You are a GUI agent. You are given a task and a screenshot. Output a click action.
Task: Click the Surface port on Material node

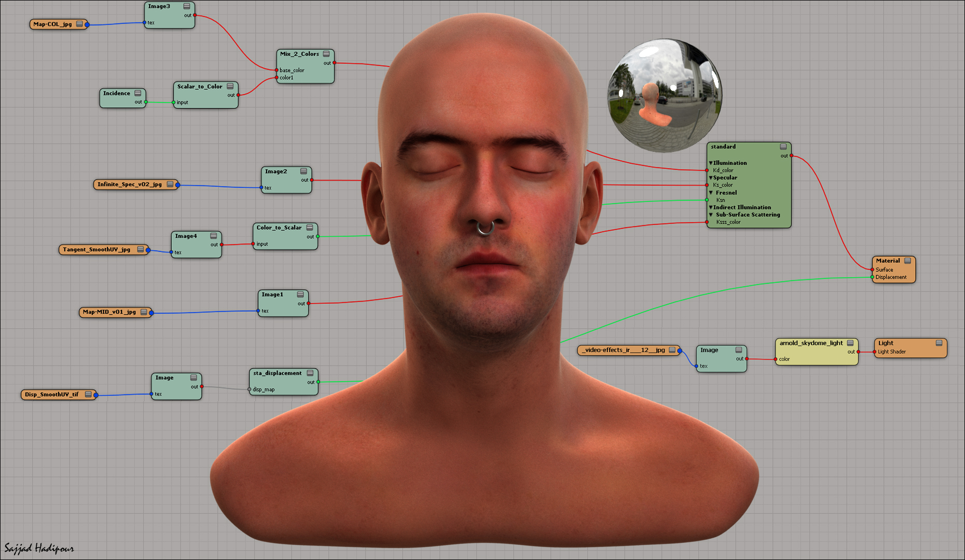(872, 270)
